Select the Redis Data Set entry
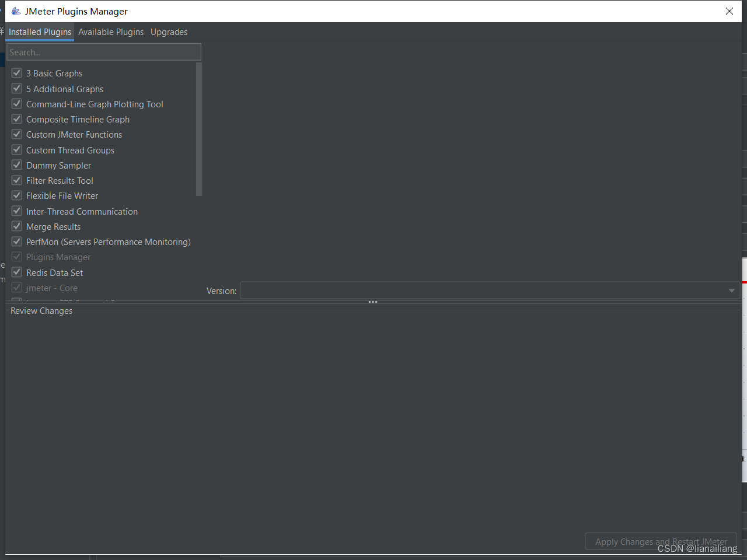The image size is (747, 560). (x=54, y=273)
